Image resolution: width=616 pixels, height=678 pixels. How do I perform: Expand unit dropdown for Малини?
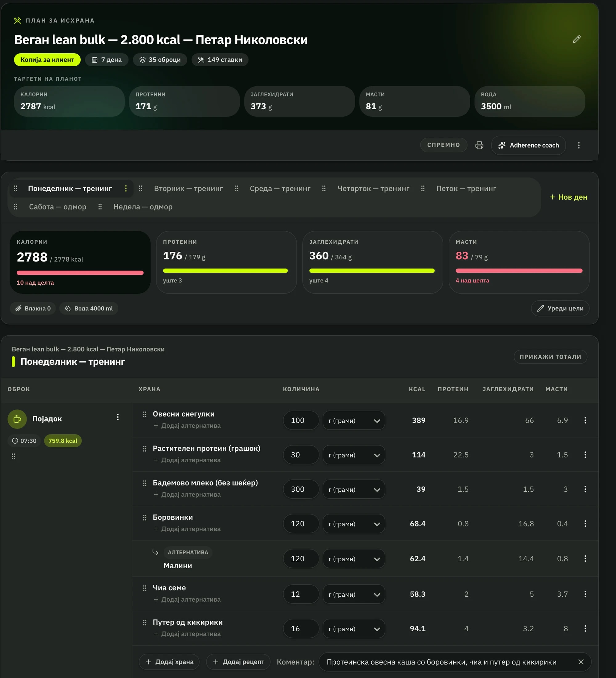(x=354, y=558)
